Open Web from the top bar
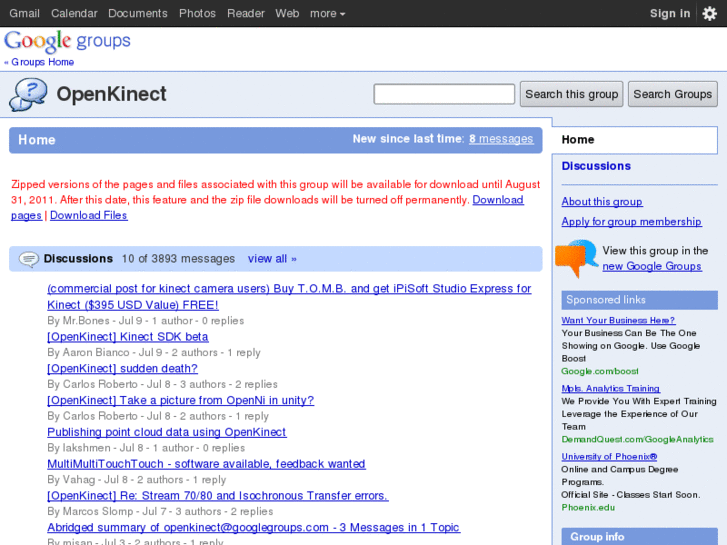The image size is (727, 545). [x=287, y=13]
